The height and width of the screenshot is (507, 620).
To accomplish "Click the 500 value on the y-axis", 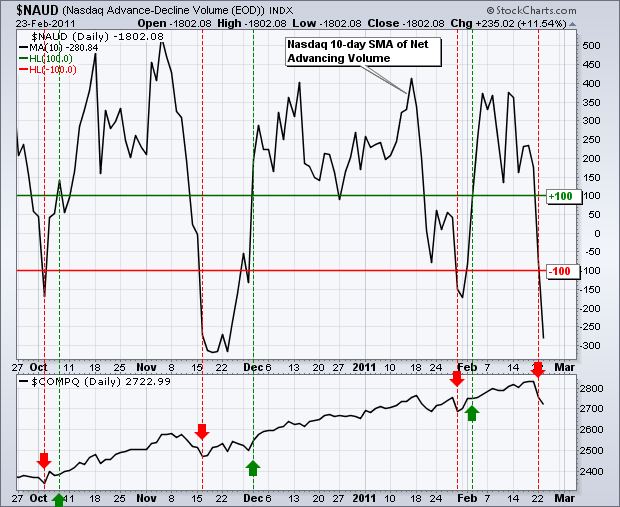I will pos(591,46).
